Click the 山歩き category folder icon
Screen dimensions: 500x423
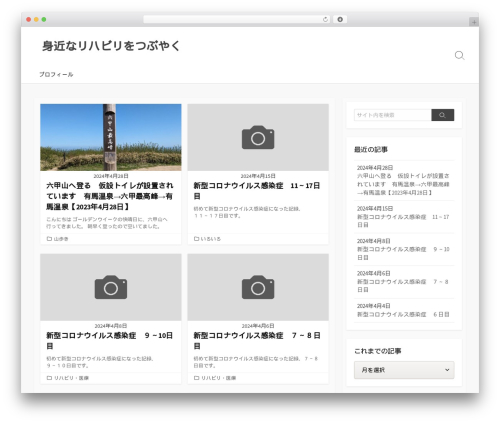click(x=49, y=239)
